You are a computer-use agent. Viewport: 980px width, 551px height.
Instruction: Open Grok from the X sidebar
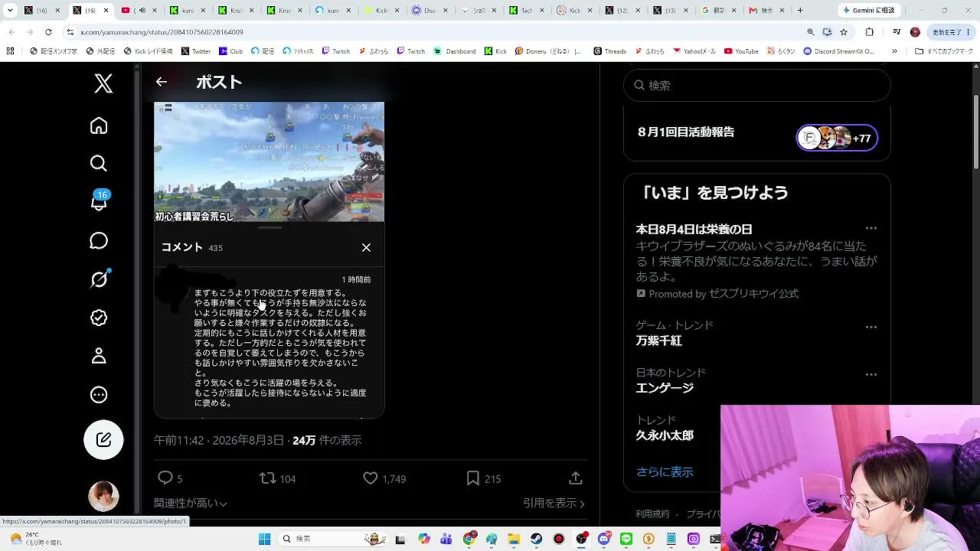99,279
